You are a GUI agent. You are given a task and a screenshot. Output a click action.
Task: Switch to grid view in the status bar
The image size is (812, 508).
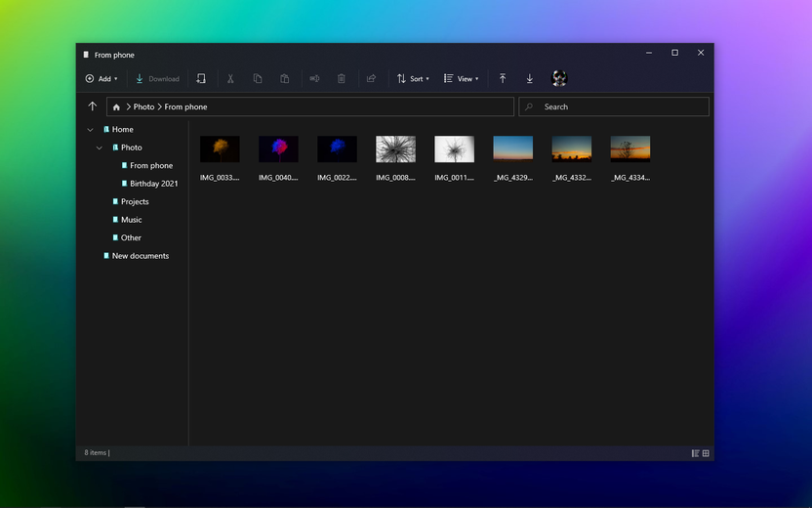[706, 453]
